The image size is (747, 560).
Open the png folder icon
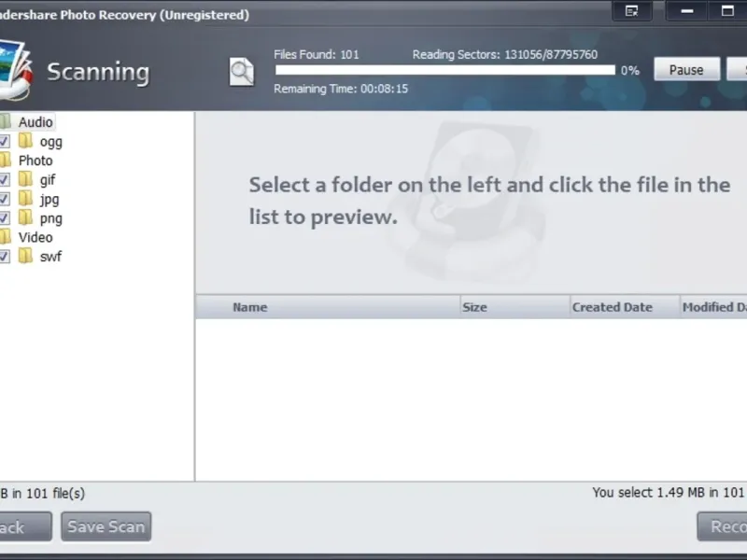pos(26,217)
